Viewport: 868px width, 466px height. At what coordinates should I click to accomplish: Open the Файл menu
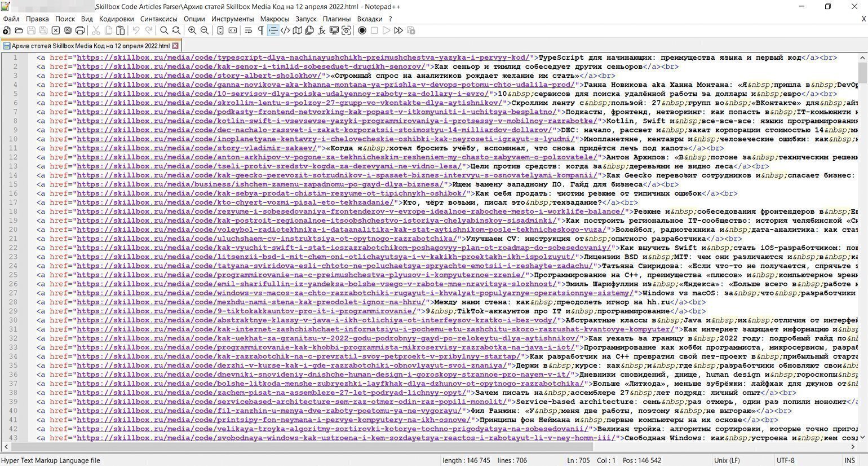click(x=11, y=19)
